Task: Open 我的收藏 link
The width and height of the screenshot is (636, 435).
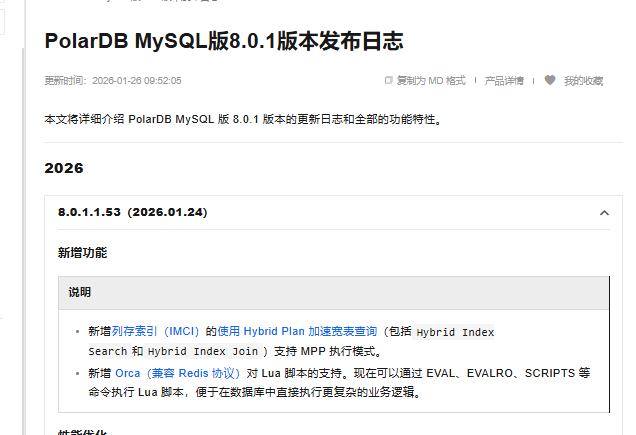Action: click(583, 81)
